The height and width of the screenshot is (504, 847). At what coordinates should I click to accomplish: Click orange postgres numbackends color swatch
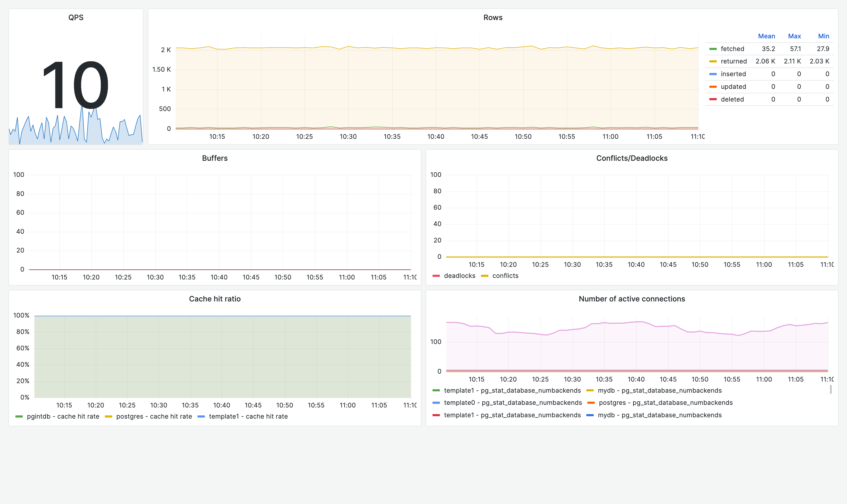591,403
